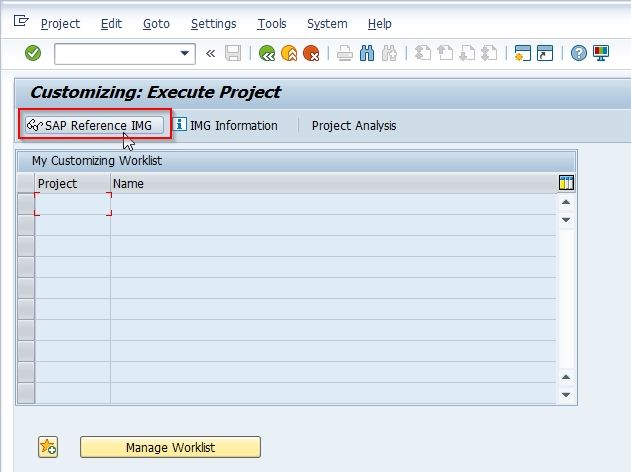
Task: Click the menu icon left of Project
Action: pos(21,21)
